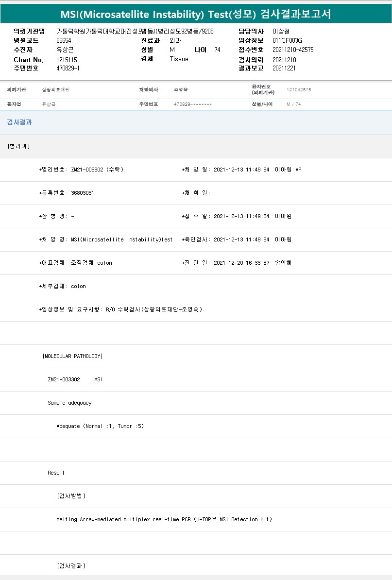
Task: Select the 결과보고 date 20211221
Action: [284, 68]
